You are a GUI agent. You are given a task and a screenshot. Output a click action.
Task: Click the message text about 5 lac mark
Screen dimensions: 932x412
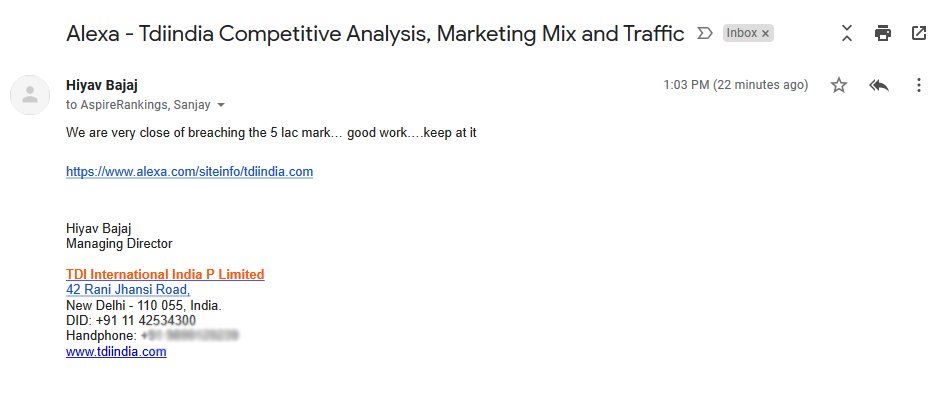270,132
